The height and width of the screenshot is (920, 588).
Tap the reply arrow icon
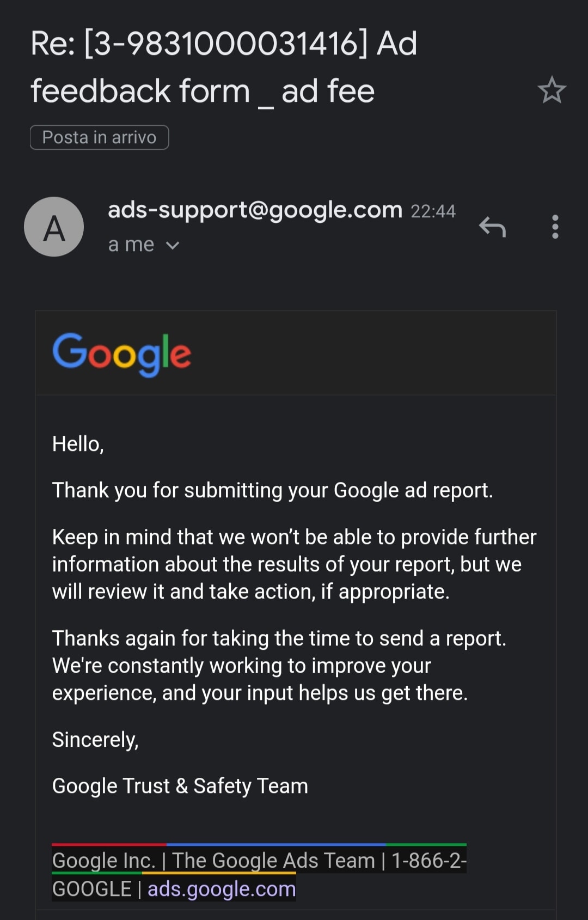point(493,227)
